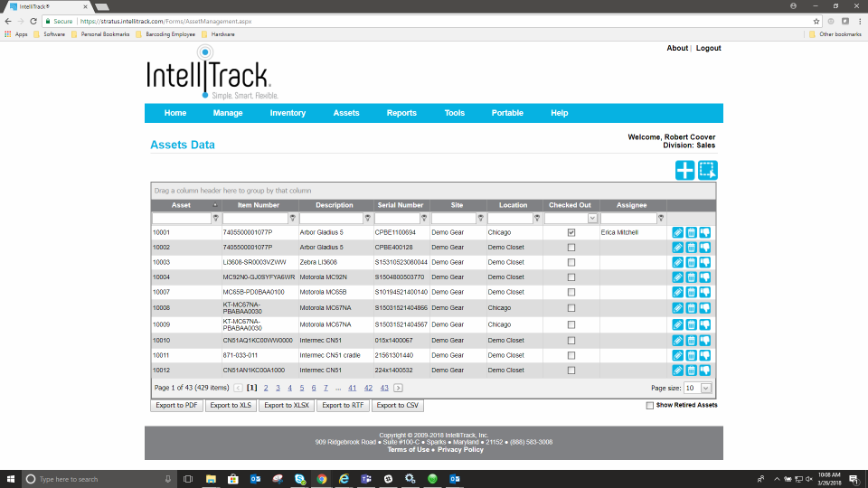This screenshot has width=868, height=488.
Task: Retire asset 10004 with the thumbs-down icon
Action: coord(704,277)
